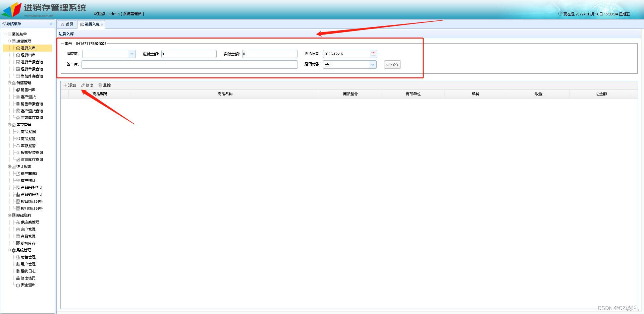
Task: Click the icon beside 系统日志
Action: pos(18,271)
